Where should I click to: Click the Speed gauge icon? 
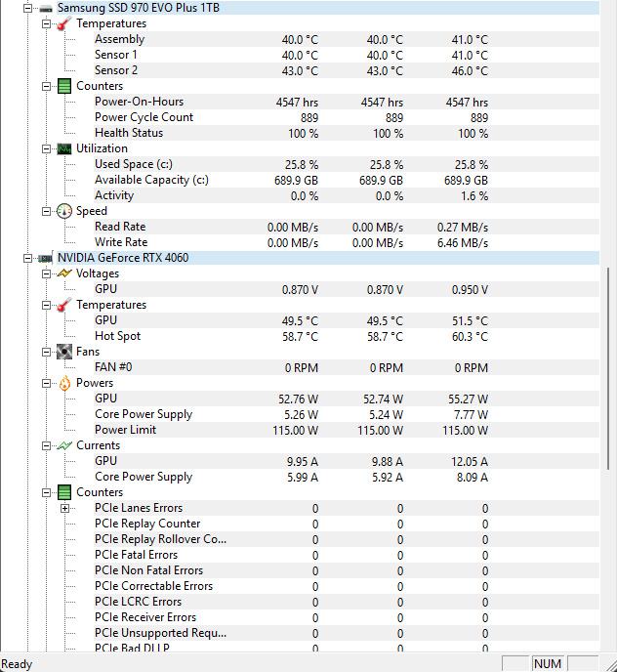[x=64, y=211]
